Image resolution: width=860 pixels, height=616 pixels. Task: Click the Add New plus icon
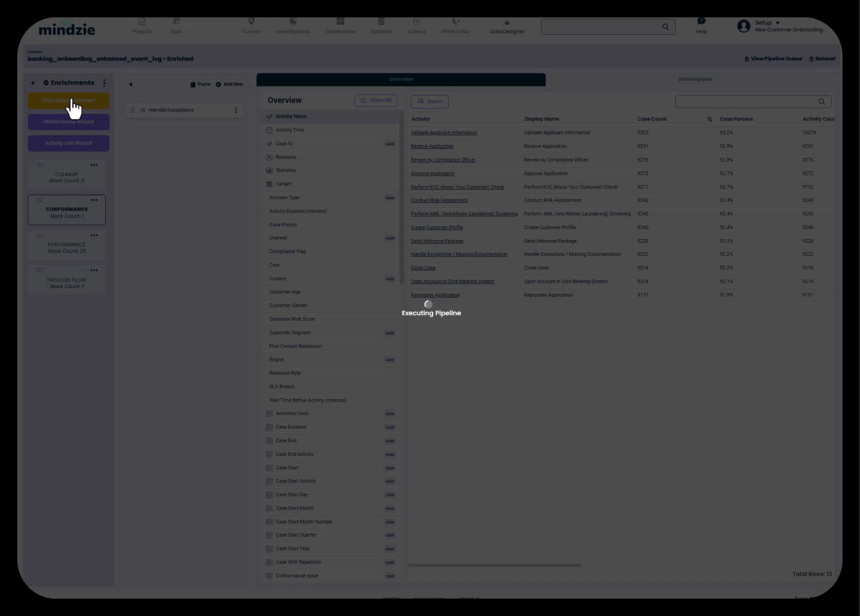click(x=218, y=85)
